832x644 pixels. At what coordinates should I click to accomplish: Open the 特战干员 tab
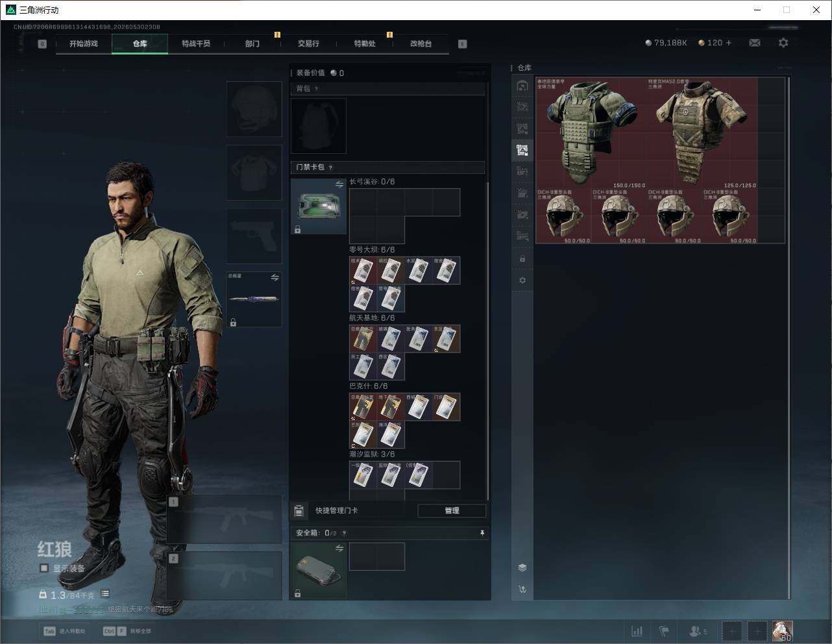coord(196,43)
